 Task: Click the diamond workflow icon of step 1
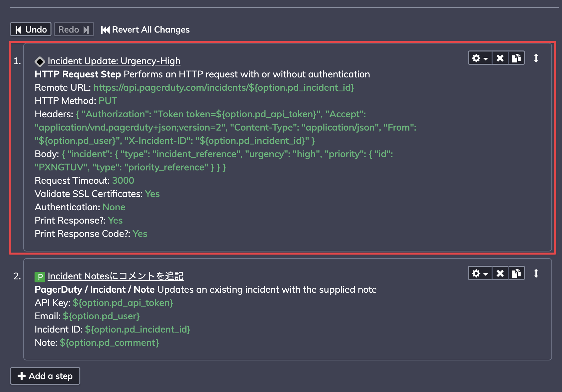40,61
